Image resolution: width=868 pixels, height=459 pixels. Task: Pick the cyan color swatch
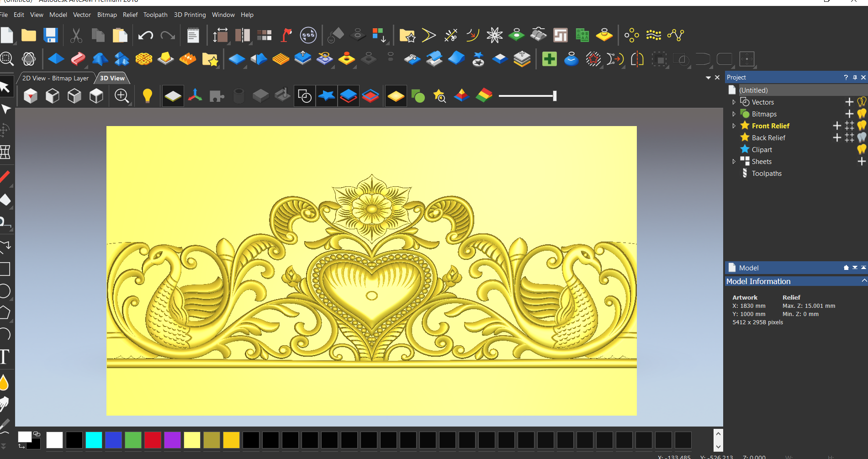click(x=94, y=440)
